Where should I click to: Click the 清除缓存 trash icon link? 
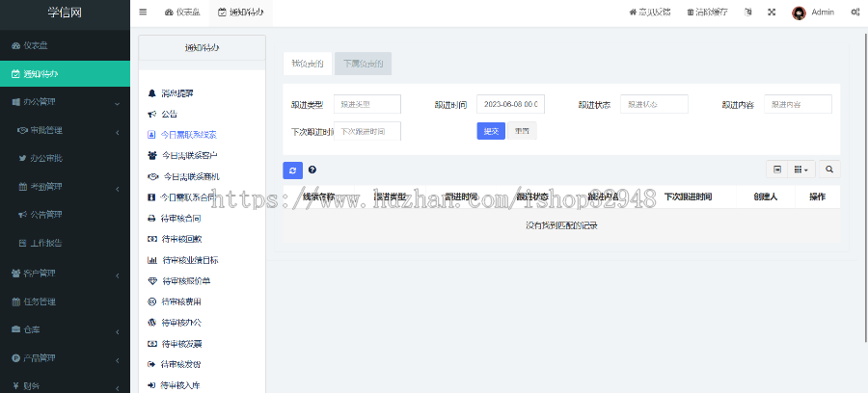pos(707,13)
